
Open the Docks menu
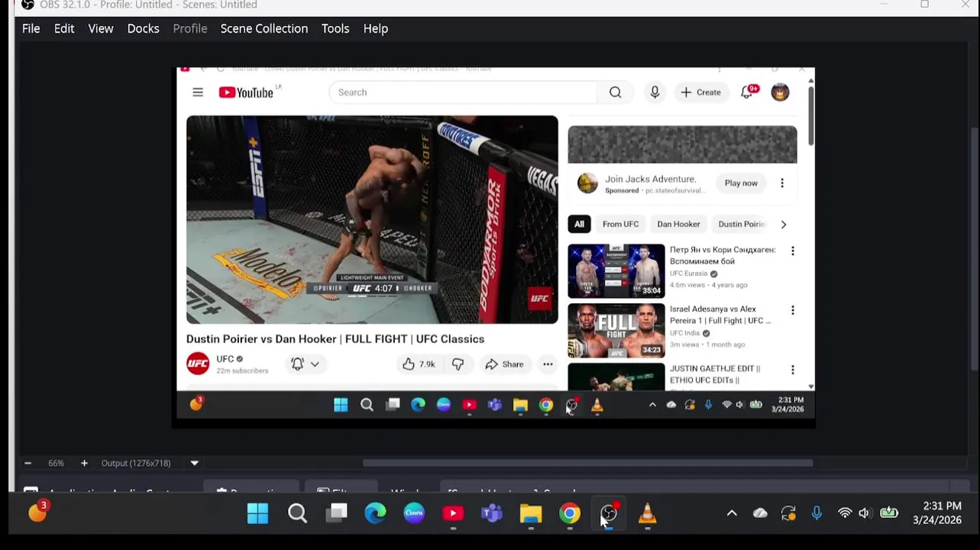click(x=144, y=28)
